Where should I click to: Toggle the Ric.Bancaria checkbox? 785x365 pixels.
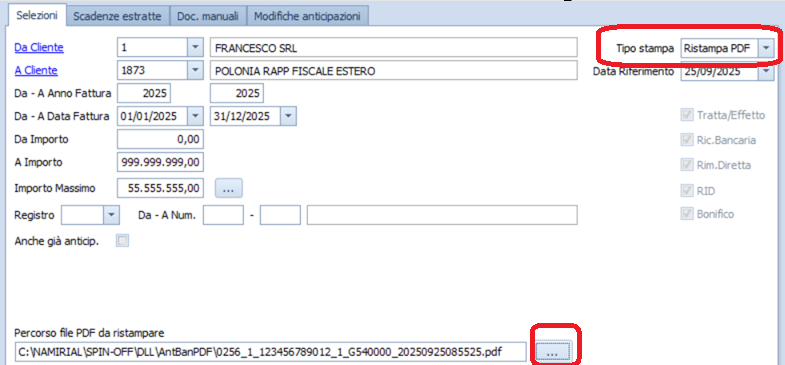coord(686,140)
